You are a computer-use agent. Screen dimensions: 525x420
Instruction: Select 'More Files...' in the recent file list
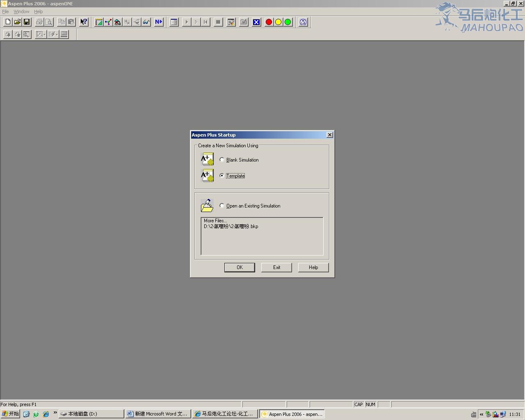pyautogui.click(x=215, y=221)
